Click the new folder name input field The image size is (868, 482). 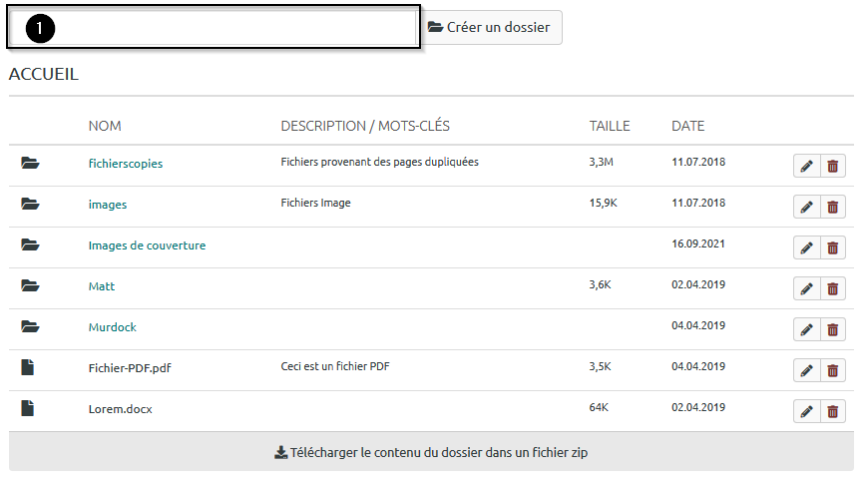point(212,28)
